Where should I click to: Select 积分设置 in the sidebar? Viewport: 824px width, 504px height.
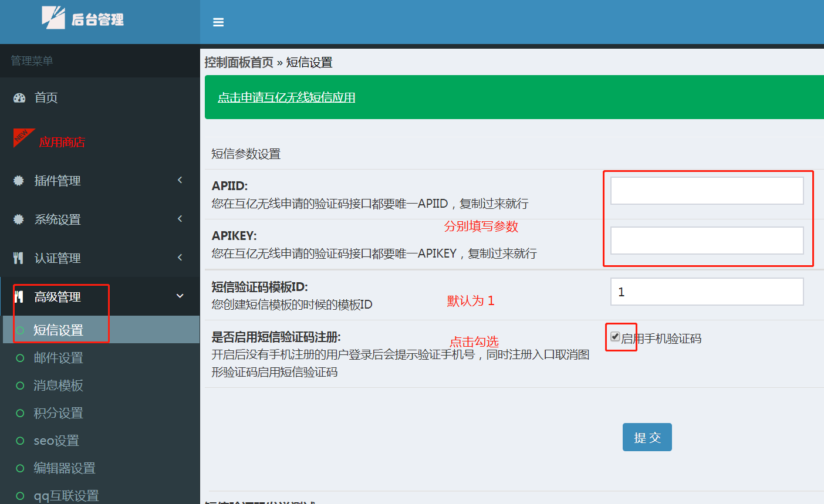point(58,413)
